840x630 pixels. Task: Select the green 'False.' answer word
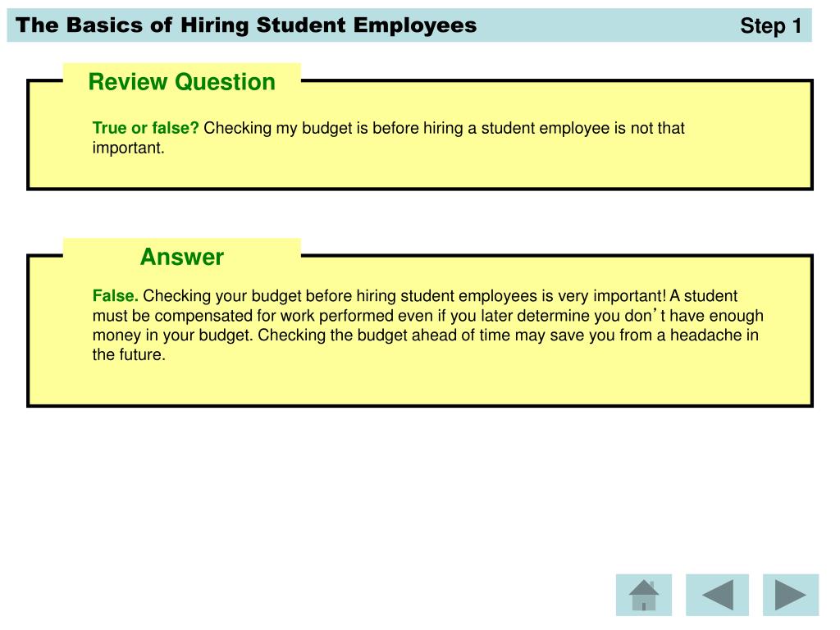tap(115, 295)
